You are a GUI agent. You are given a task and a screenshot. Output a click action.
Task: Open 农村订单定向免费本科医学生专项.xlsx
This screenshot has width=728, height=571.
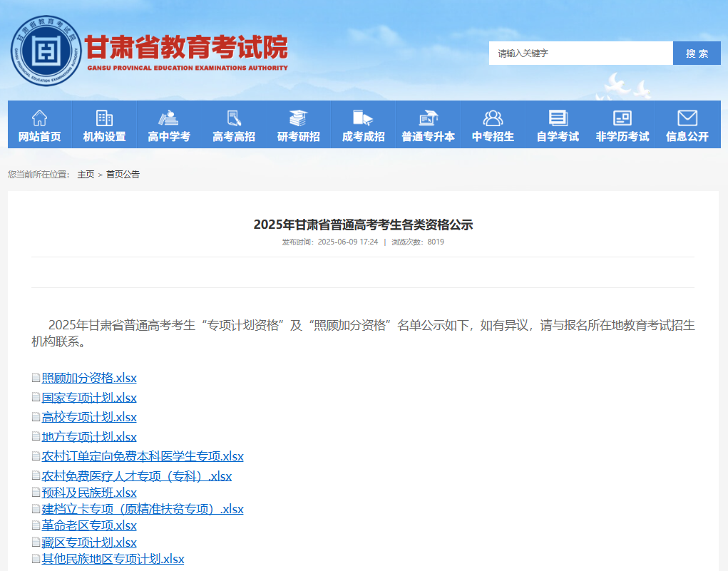click(143, 456)
